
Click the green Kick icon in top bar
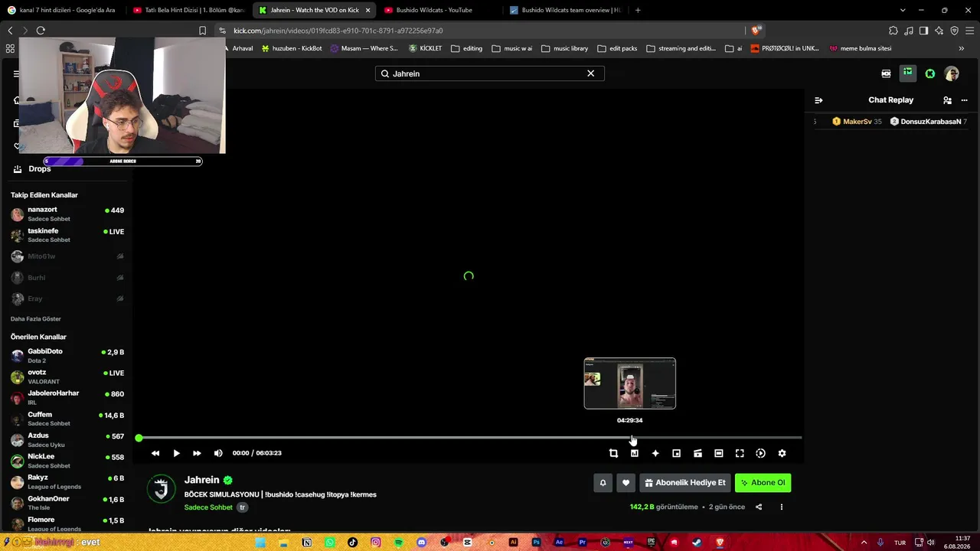coord(930,73)
